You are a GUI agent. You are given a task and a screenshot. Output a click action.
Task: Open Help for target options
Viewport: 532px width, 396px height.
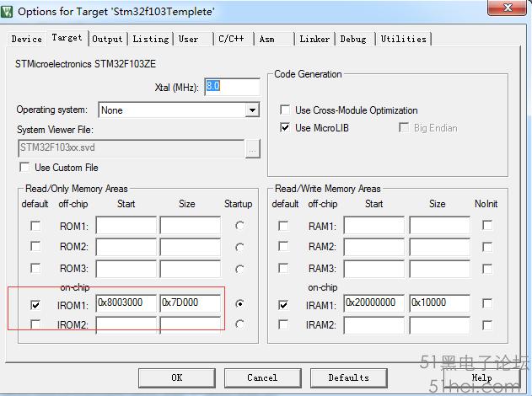[x=481, y=377]
